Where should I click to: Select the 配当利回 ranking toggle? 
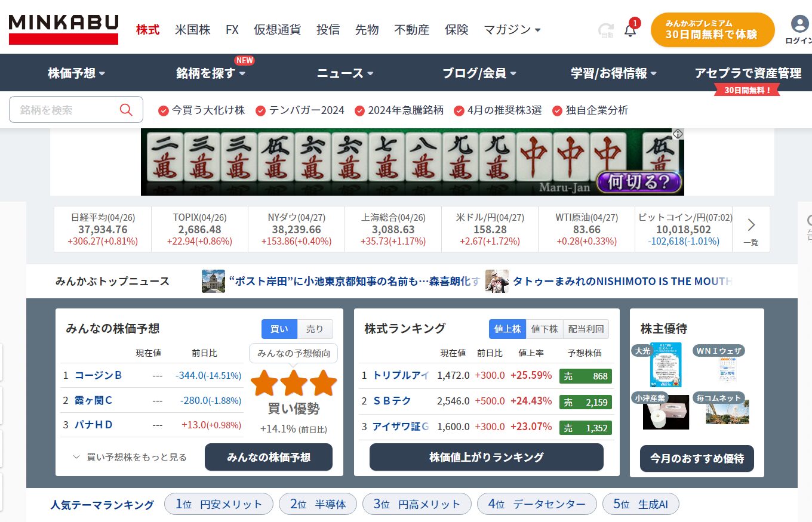pyautogui.click(x=585, y=329)
